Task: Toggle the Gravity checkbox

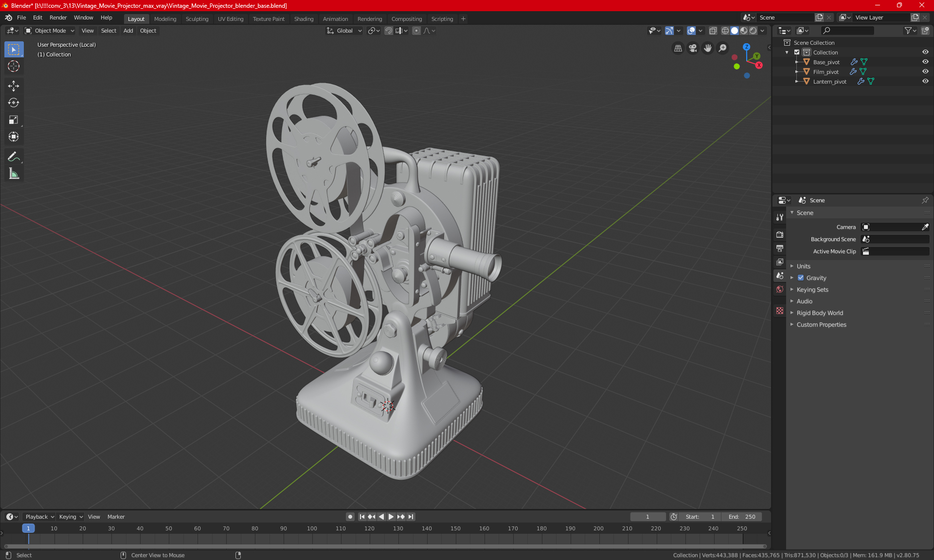Action: (x=801, y=278)
